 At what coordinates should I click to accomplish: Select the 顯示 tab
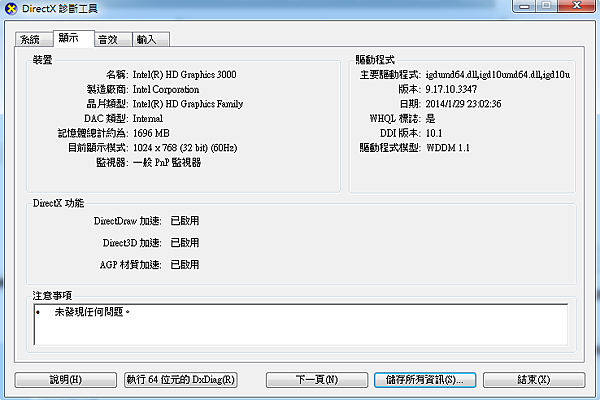[73, 38]
